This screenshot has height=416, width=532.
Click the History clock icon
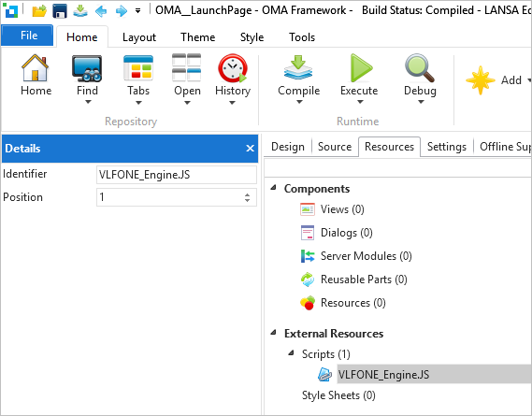coord(233,68)
